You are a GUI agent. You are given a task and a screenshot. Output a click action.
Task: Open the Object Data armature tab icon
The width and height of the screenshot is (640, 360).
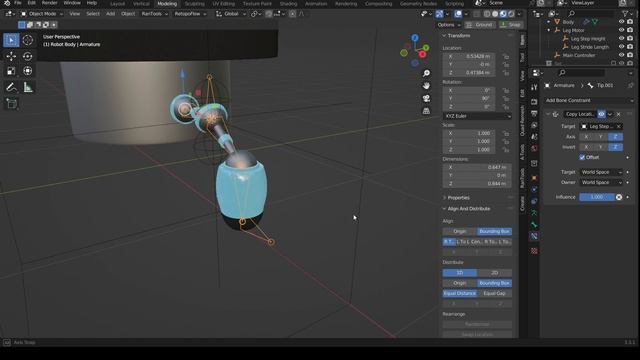pos(534,213)
